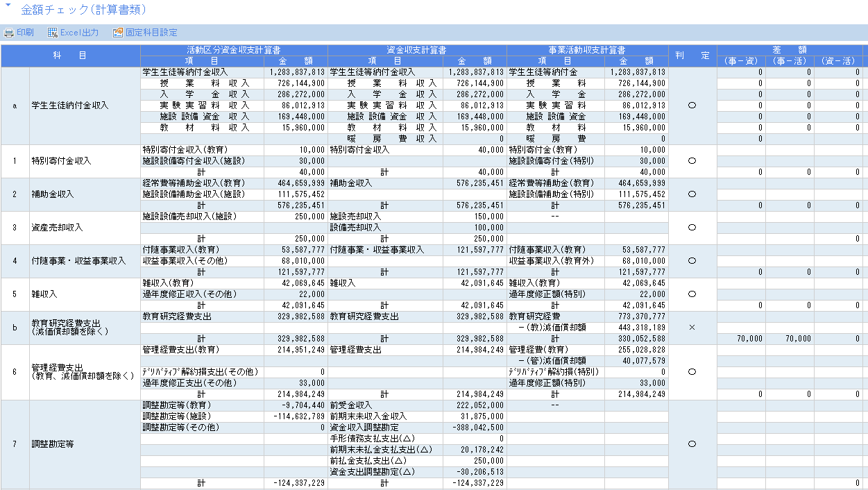Image resolution: width=868 pixels, height=490 pixels.
Task: Click 特別寄付金収入(教育) item cell
Action: tap(202, 150)
